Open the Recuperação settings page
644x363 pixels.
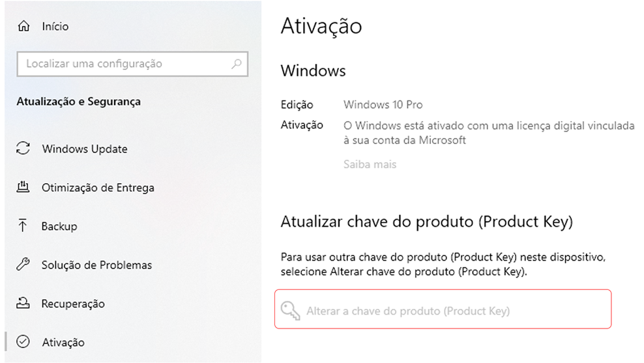(73, 304)
